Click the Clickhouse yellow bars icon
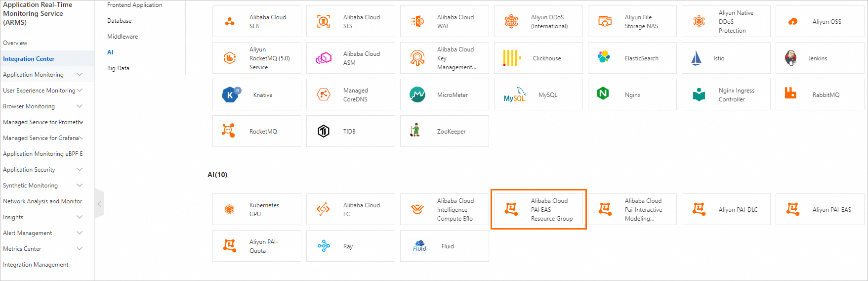 pyautogui.click(x=512, y=58)
